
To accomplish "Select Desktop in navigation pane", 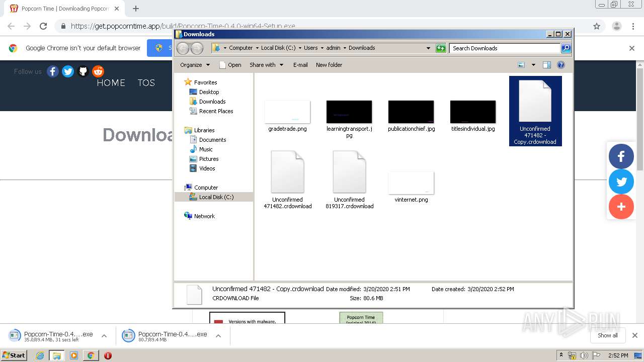I will [x=204, y=92].
